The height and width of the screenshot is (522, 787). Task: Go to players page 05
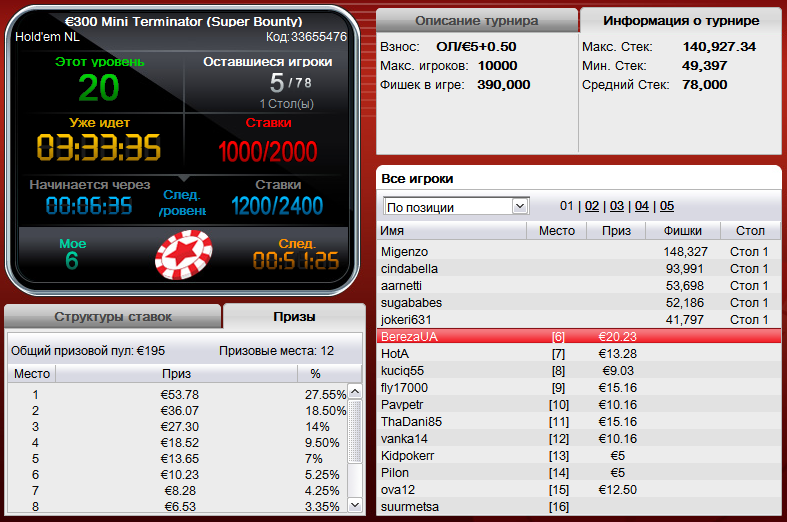[x=667, y=206]
